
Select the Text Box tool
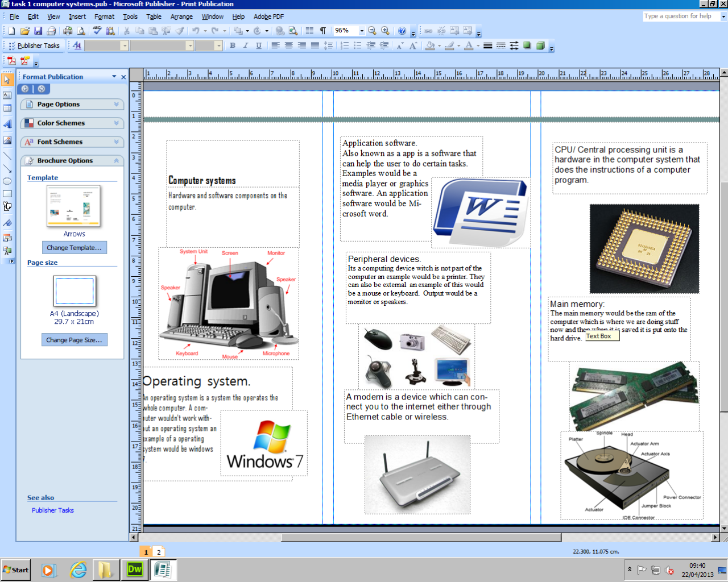coord(7,95)
